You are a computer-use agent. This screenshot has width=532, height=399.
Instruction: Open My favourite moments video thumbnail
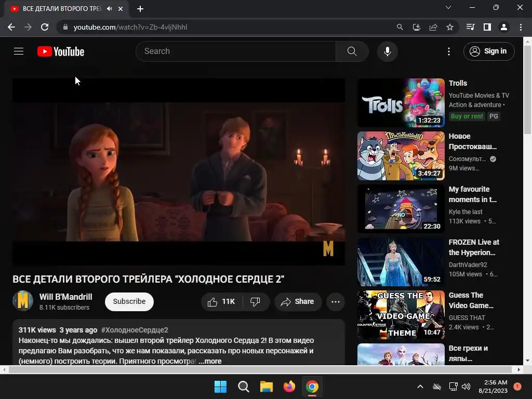401,209
